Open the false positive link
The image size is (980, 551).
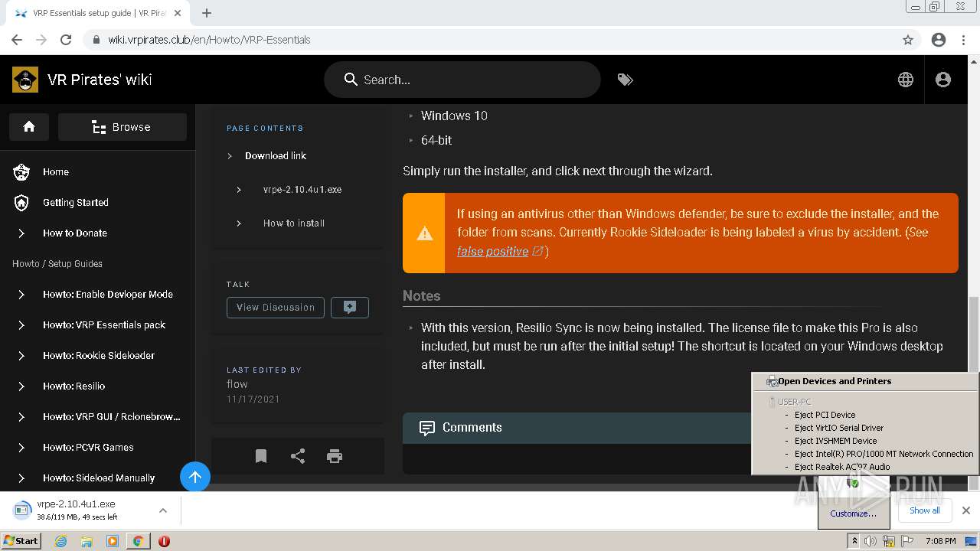pos(492,251)
